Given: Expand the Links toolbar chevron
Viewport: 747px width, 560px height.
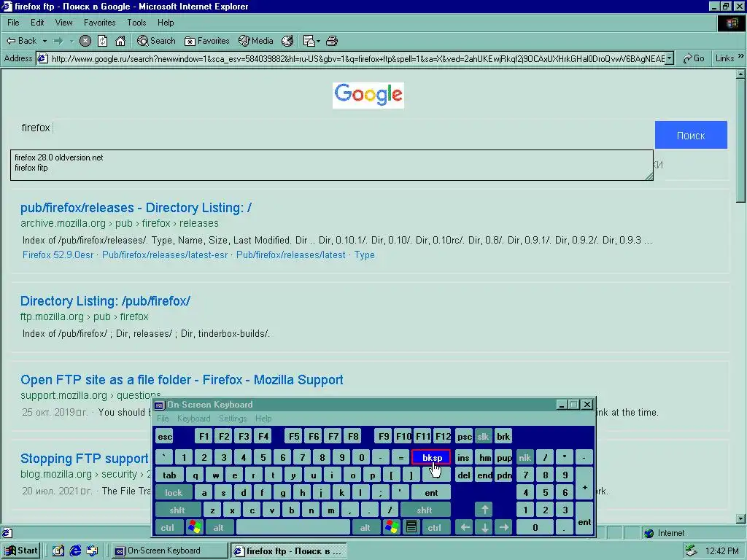Looking at the screenshot, I should click(x=741, y=57).
